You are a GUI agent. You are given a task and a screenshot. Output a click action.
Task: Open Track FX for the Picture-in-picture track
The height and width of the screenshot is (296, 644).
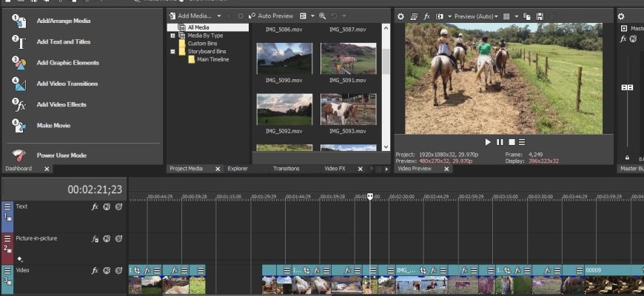[x=95, y=238]
